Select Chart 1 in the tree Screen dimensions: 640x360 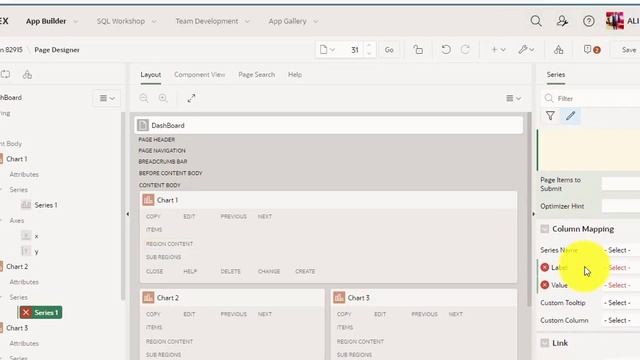(16, 159)
